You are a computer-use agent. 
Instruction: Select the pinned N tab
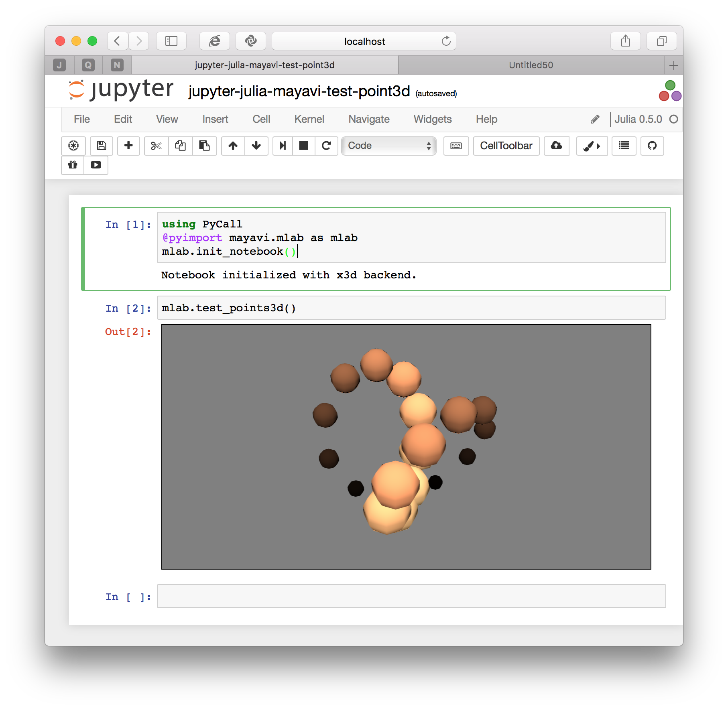pos(117,65)
